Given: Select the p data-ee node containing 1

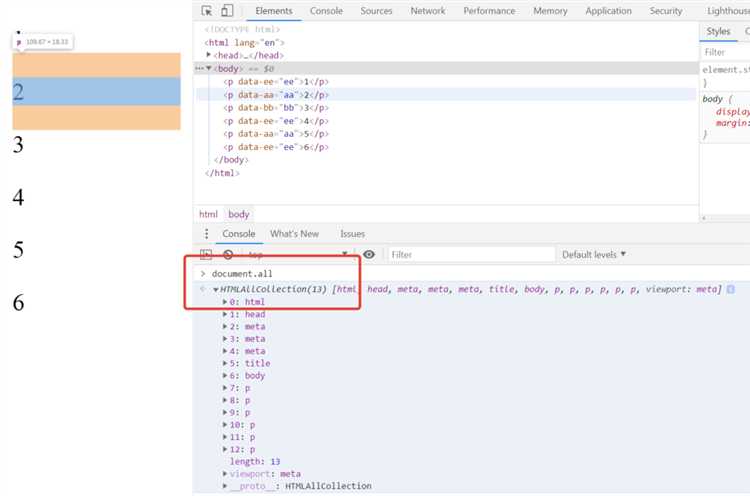Looking at the screenshot, I should [276, 82].
